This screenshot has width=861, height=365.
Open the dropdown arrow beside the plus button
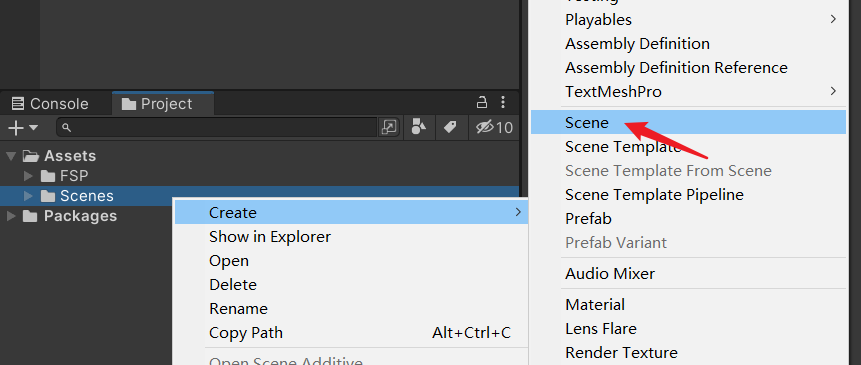coord(33,128)
